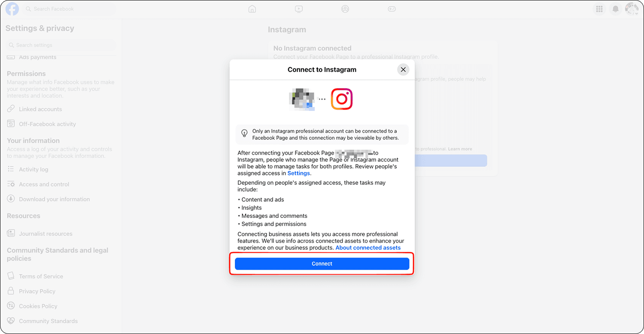Viewport: 644px width, 334px height.
Task: Open the apps grid menu icon
Action: [x=599, y=9]
